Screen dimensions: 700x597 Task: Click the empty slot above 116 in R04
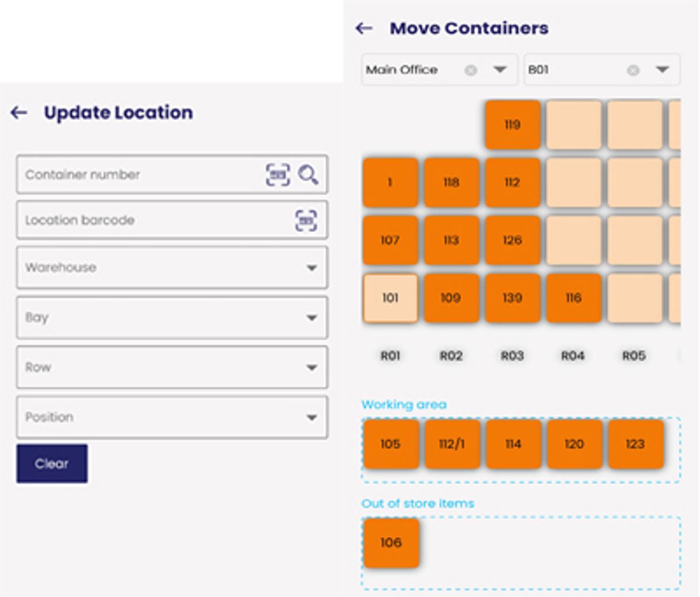click(x=573, y=240)
